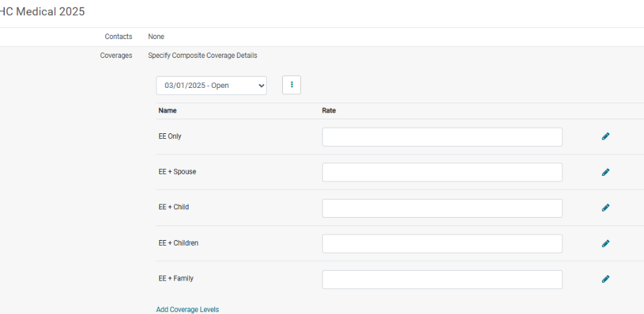Edit the EE Only coverage with pencil icon
Screen dimensions: 644x314
(x=606, y=136)
